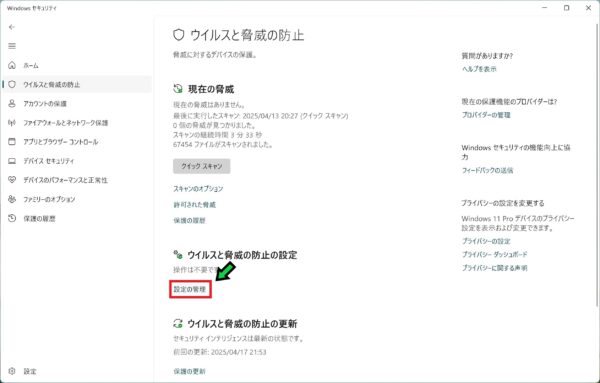This screenshot has height=383, width=600.
Task: Click the text 67454 ファイルがスキャンされました。
Action: pyautogui.click(x=223, y=144)
